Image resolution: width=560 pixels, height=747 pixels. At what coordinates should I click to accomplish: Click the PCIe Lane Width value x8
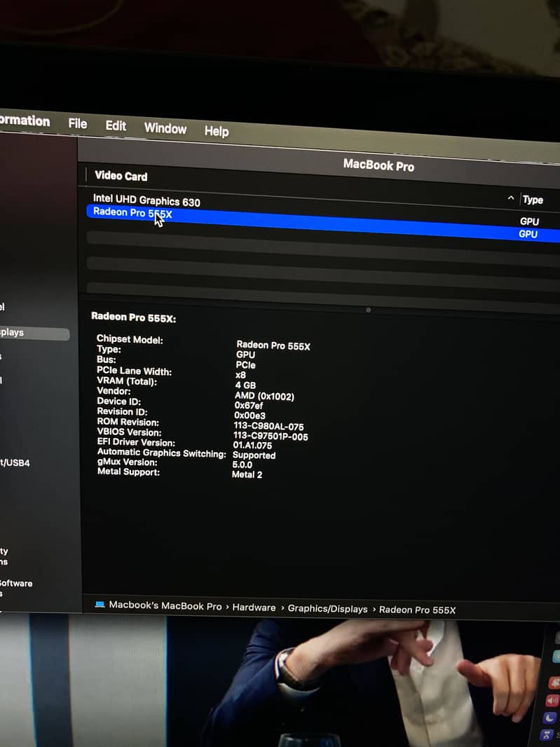(240, 375)
